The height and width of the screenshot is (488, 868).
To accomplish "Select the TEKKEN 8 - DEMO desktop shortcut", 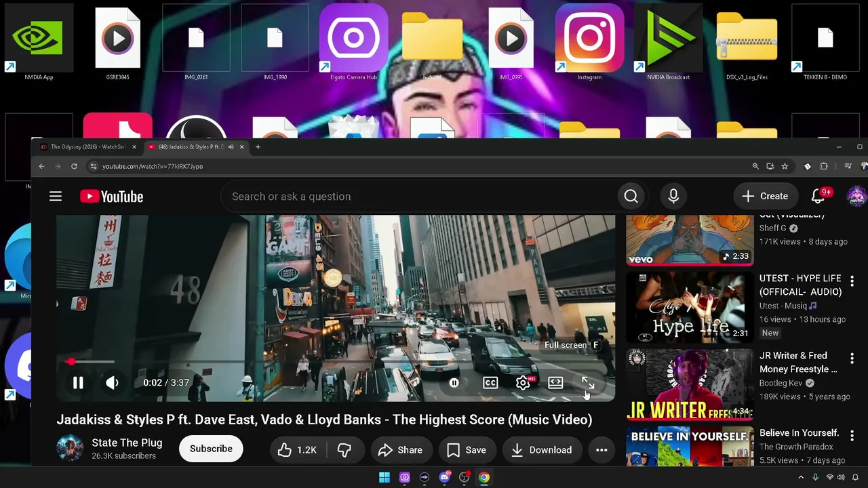I will point(825,42).
